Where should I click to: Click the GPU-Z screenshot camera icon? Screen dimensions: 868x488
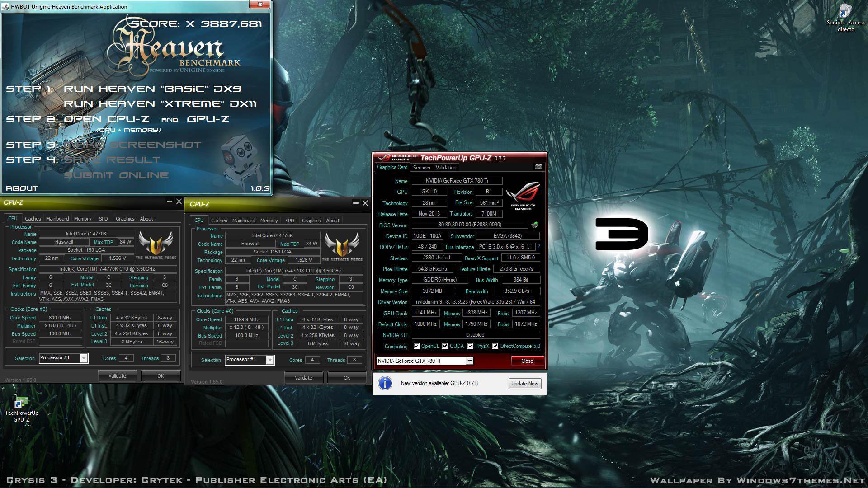point(538,167)
